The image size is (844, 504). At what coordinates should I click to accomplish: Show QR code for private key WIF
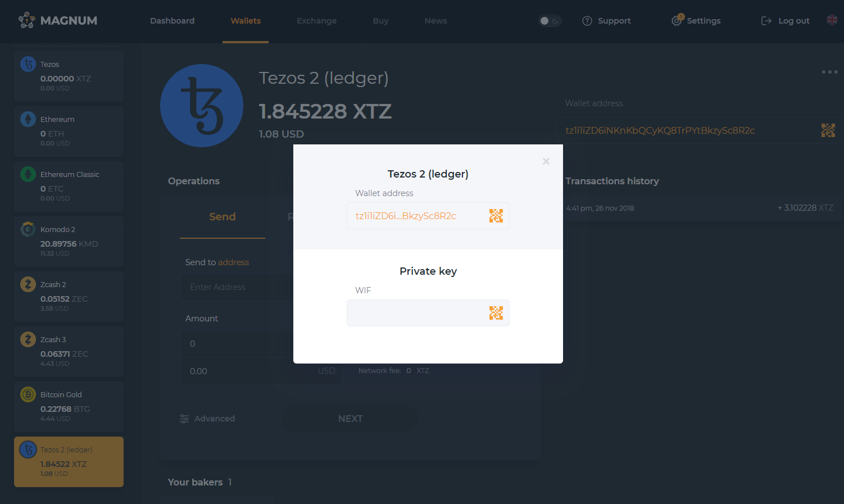click(496, 313)
